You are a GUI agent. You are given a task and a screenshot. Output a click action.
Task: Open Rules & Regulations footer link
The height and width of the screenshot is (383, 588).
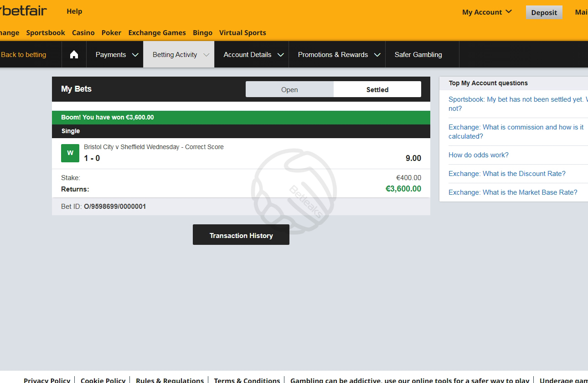point(170,380)
